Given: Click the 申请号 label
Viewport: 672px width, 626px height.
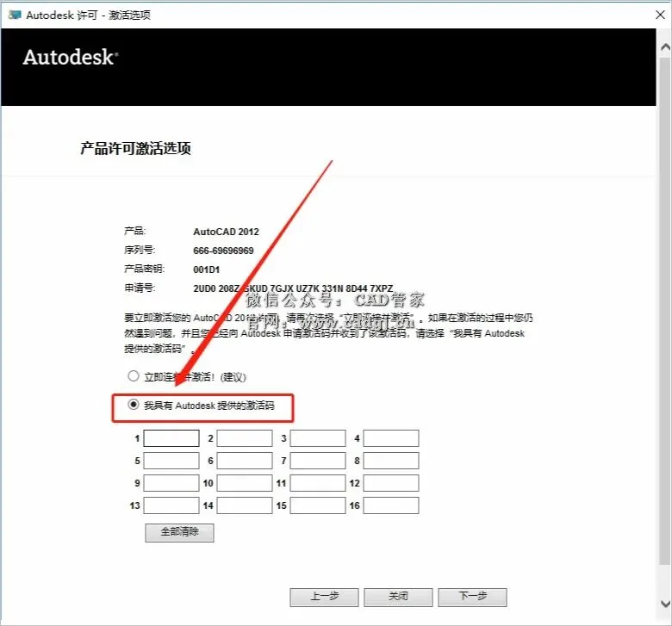Looking at the screenshot, I should pos(140,288).
